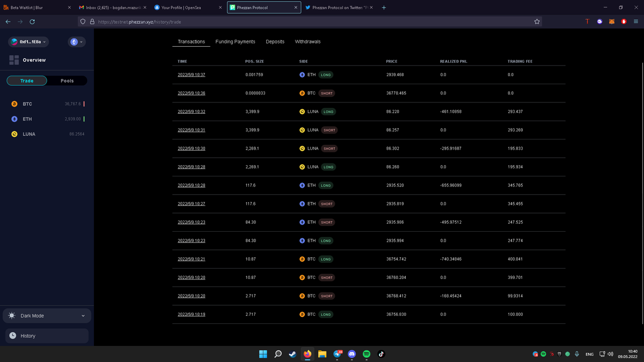644x362 pixels.
Task: Open the Overview dashboard icon
Action: (14, 60)
